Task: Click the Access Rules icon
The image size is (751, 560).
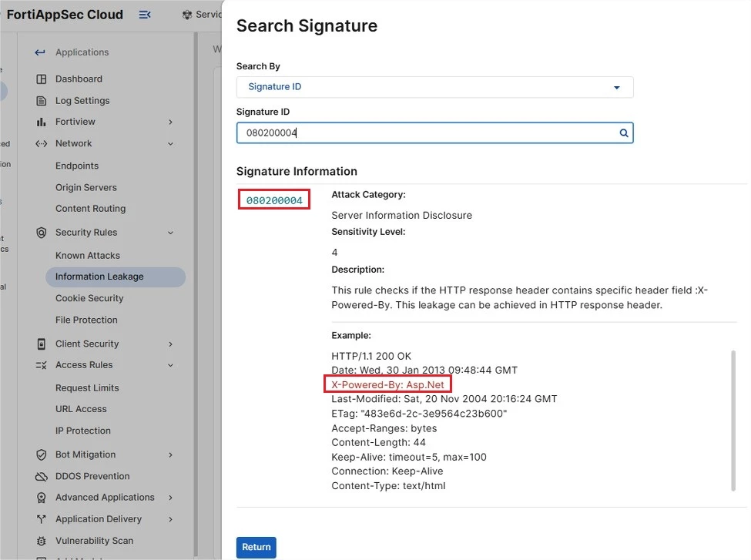Action: tap(42, 366)
